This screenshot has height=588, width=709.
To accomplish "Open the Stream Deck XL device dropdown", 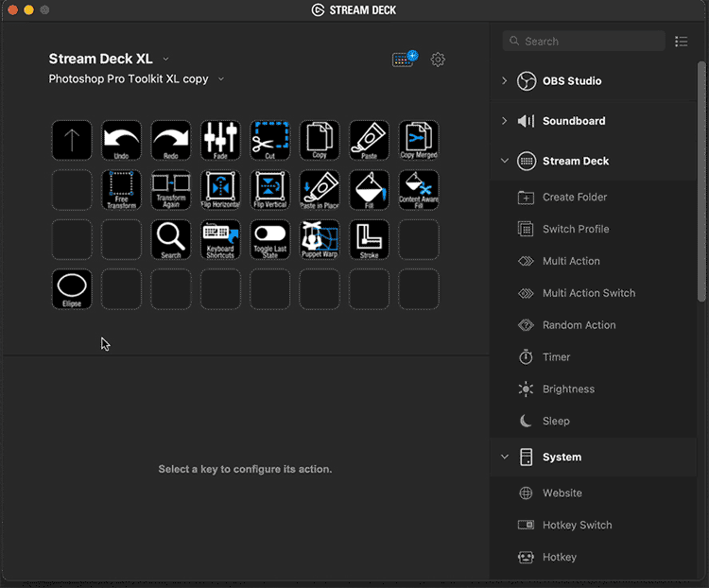I will click(166, 59).
